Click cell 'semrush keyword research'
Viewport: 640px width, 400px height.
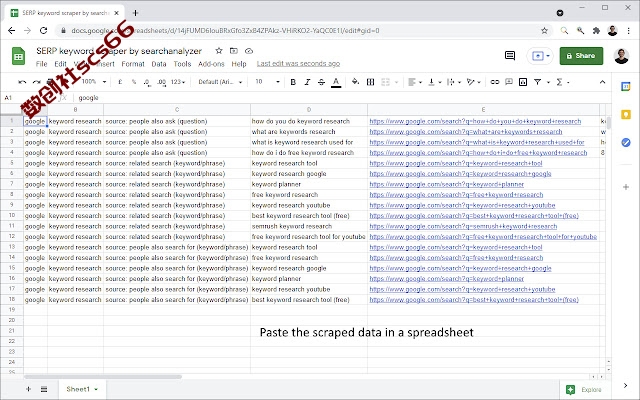click(309, 226)
